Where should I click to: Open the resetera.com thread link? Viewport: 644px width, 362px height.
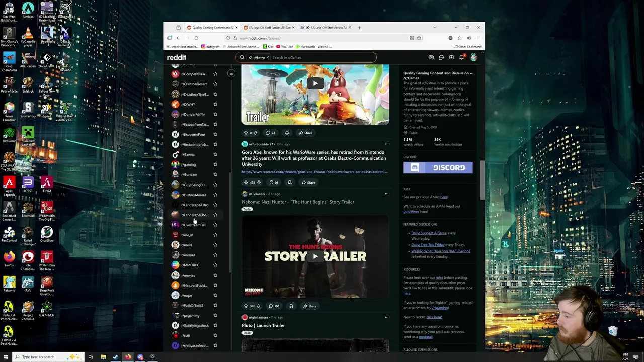314,172
